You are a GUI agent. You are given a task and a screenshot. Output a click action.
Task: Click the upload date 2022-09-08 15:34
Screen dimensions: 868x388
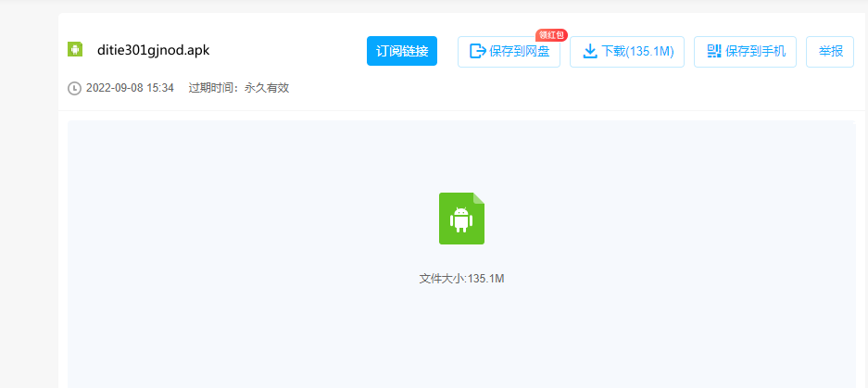[x=130, y=88]
